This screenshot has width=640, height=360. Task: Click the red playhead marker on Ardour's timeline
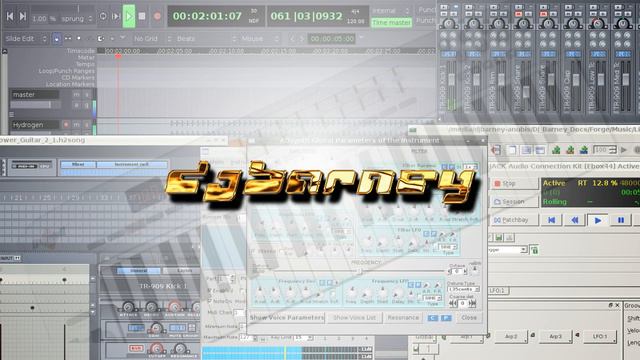coord(118,56)
